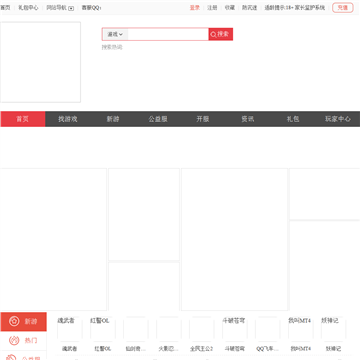This screenshot has height=360, width=360.
Task: Go to the 找游戏 navigation tab
Action: pos(68,119)
